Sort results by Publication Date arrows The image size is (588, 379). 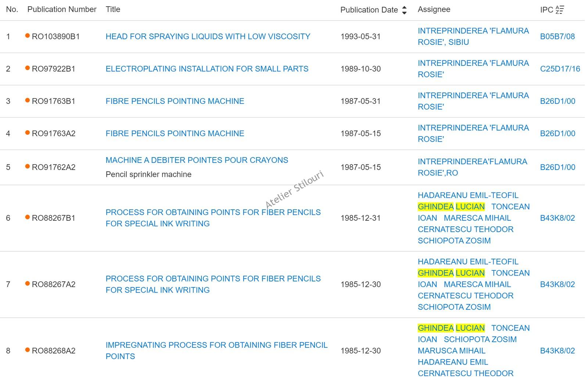pyautogui.click(x=404, y=10)
